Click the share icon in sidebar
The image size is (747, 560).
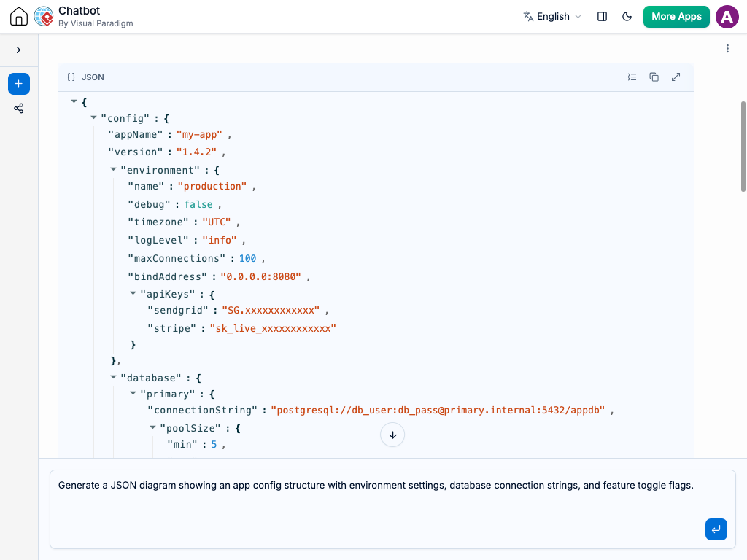[18, 109]
